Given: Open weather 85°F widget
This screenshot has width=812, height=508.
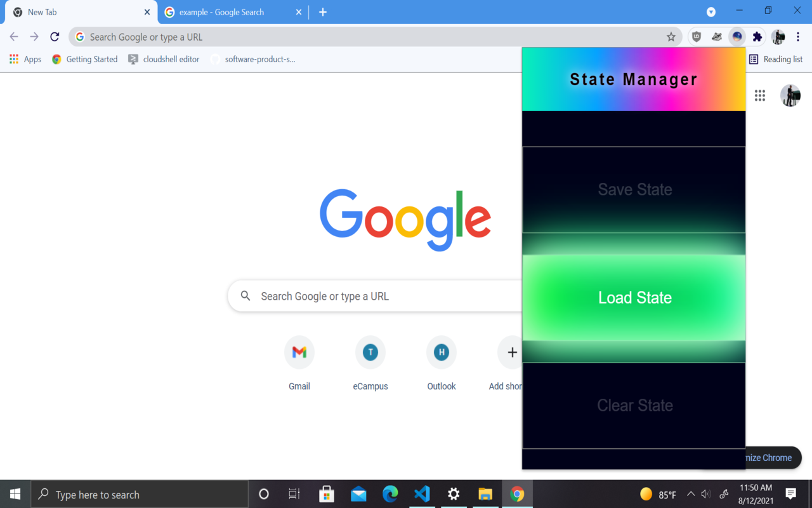Looking at the screenshot, I should [x=658, y=494].
